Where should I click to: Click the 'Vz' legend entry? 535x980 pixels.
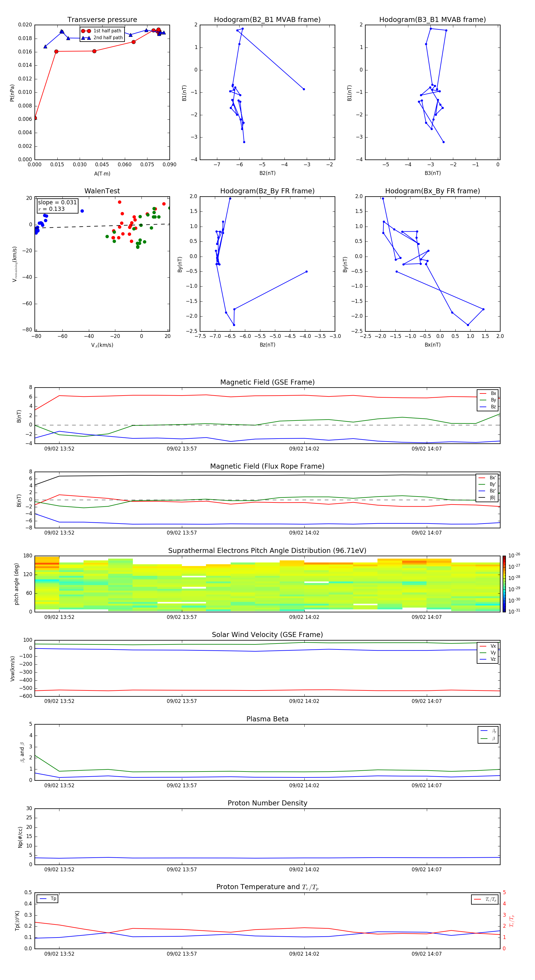pos(488,659)
